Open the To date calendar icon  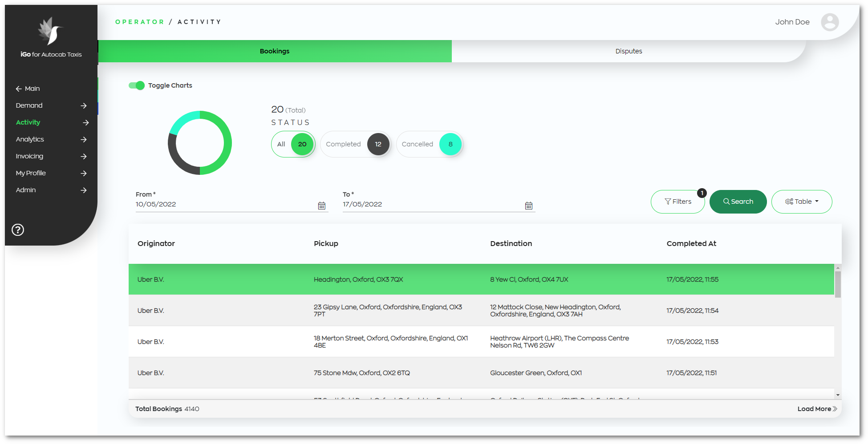[x=528, y=206]
